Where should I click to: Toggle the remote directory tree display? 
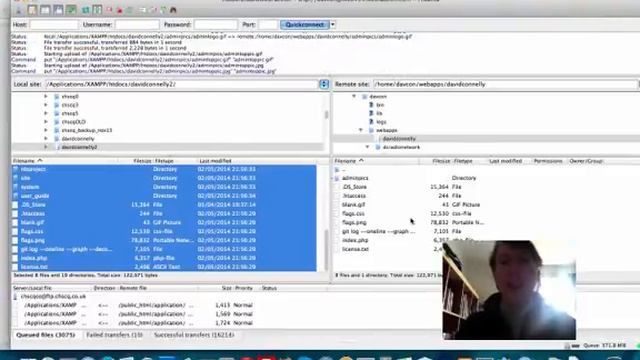[58, 10]
